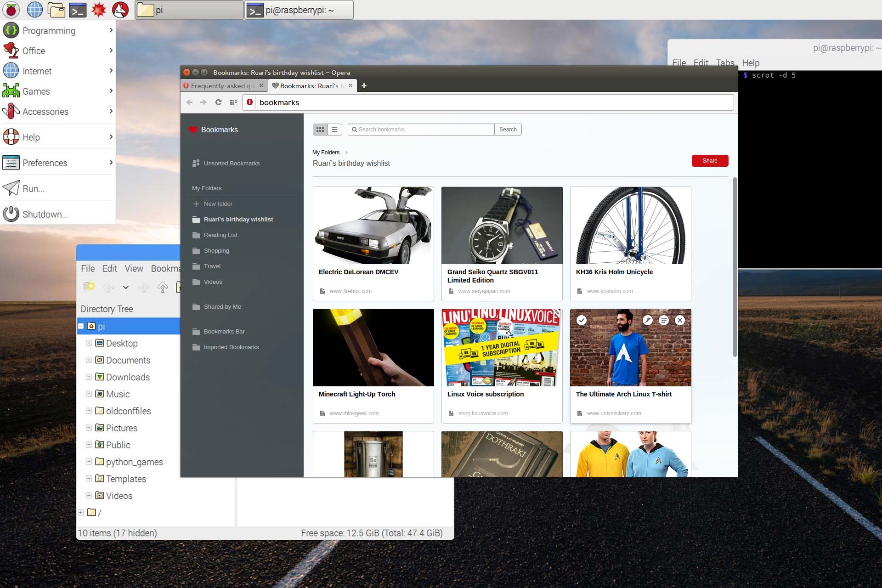This screenshot has height=588, width=882.
Task: Close the Frequently-asked questions tab
Action: [261, 85]
